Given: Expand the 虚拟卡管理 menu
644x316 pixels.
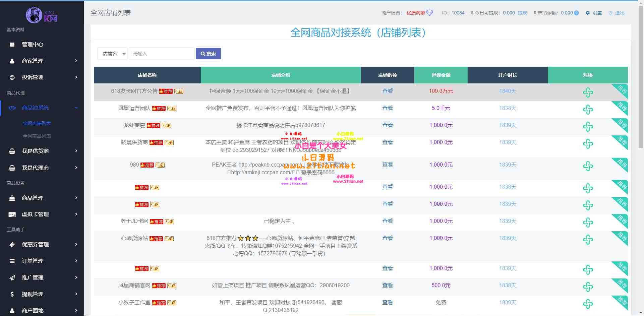Looking at the screenshot, I should click(42, 214).
